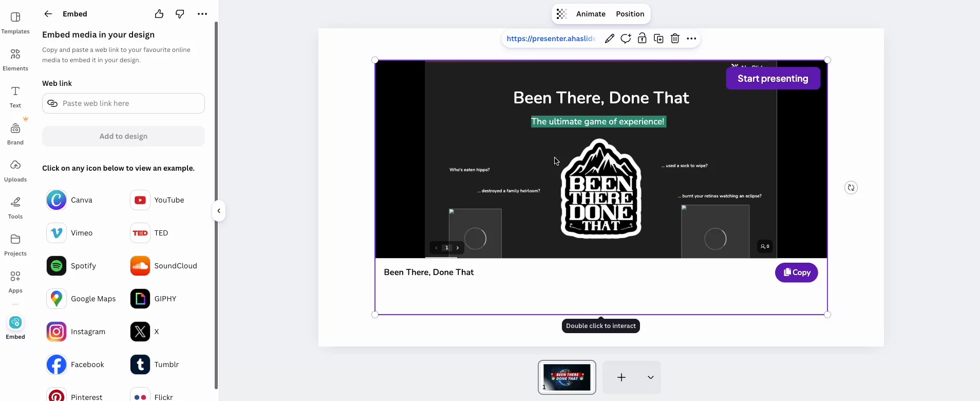Give thumbs down to Embed app

coord(180,14)
